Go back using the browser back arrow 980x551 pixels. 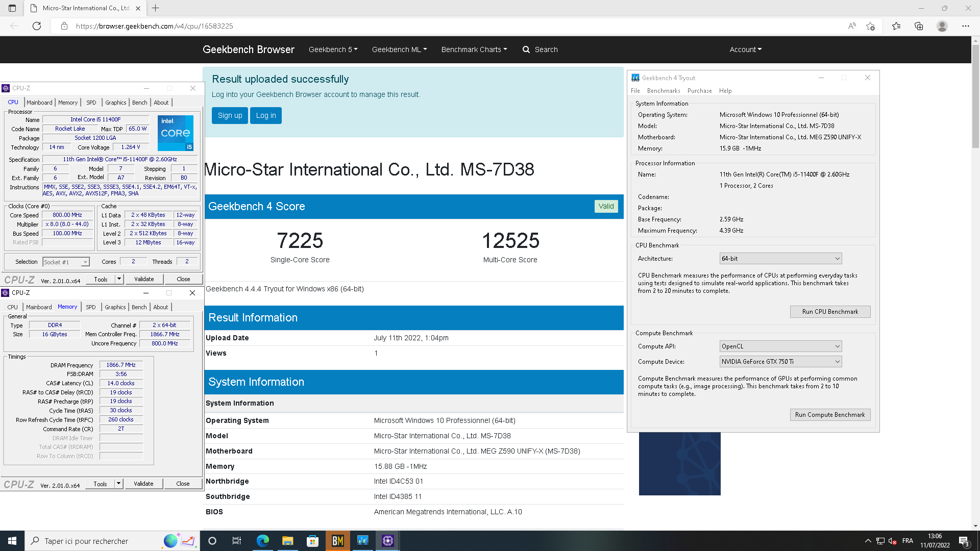14,26
